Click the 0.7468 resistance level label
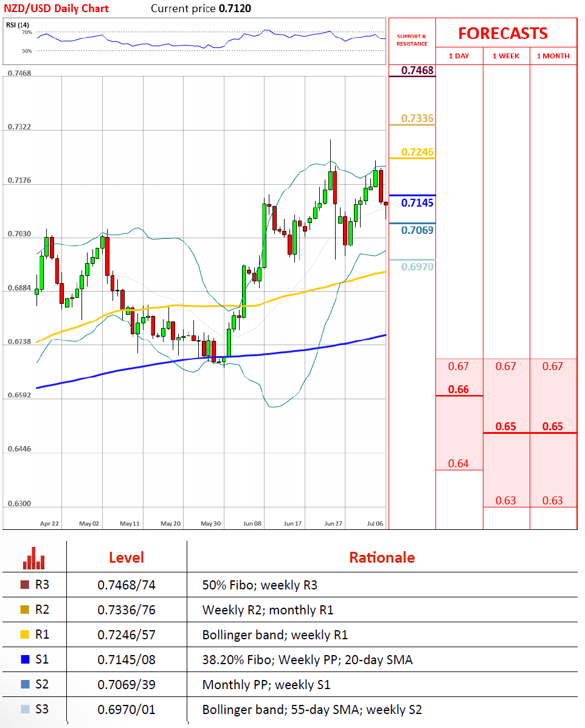This screenshot has width=585, height=728. [x=417, y=70]
